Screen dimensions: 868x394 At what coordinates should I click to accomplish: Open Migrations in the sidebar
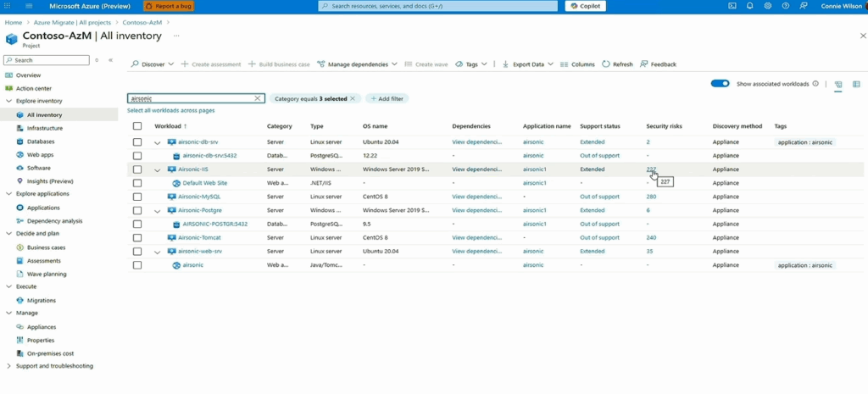coord(41,300)
